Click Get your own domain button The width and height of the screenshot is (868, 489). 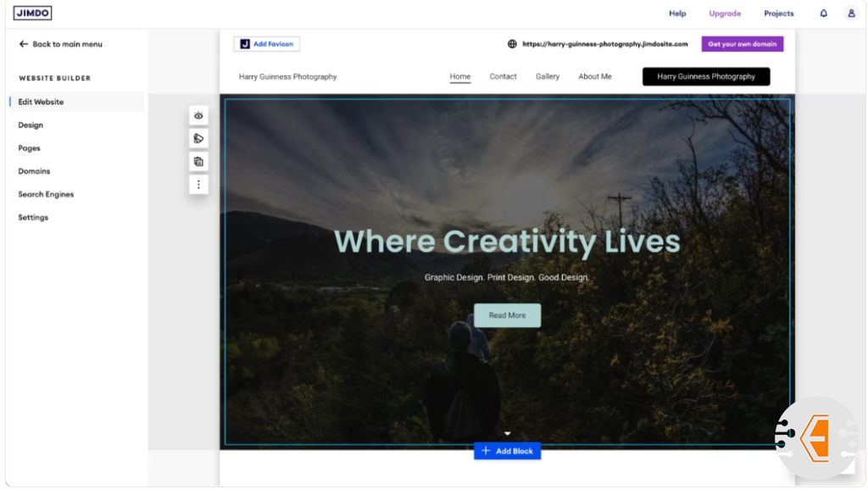point(742,44)
